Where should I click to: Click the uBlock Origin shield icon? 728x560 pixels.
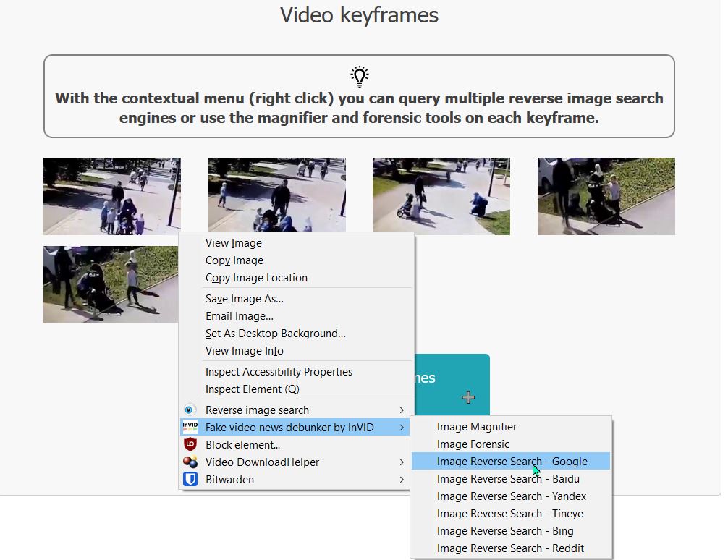tap(190, 444)
